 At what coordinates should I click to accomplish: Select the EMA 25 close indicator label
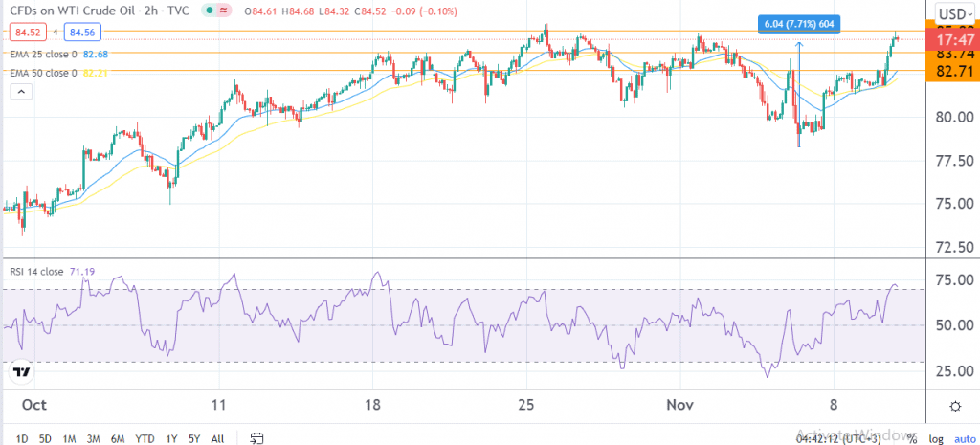43,54
